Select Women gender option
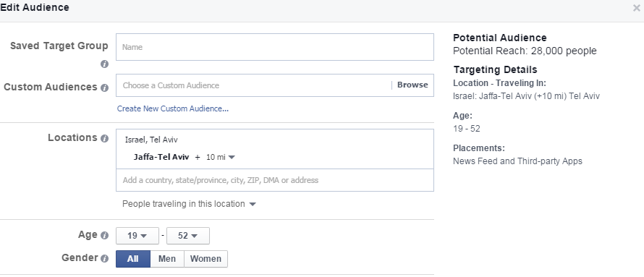Image resolution: width=644 pixels, height=277 pixels. point(206,259)
